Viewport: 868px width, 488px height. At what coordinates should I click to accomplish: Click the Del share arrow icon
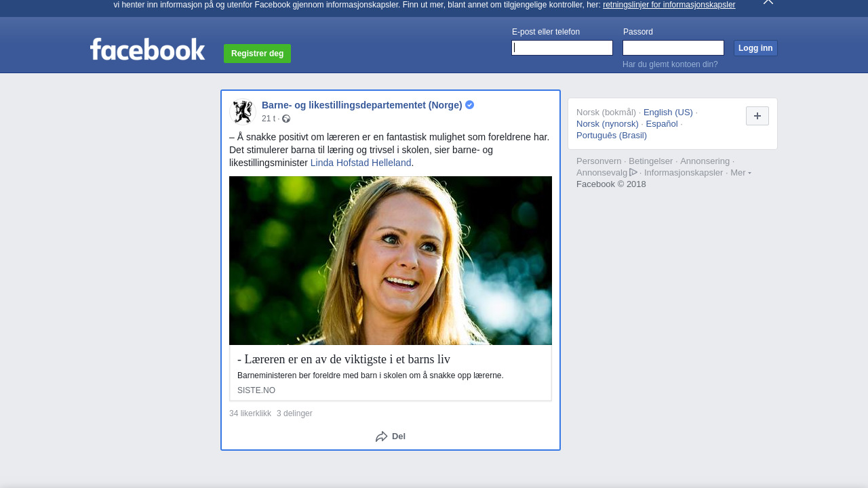[382, 436]
